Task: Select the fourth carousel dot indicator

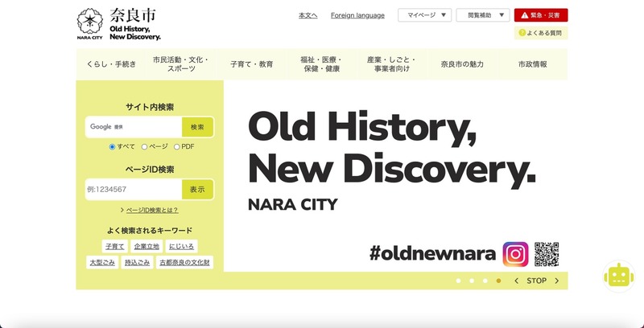Action: (x=498, y=281)
